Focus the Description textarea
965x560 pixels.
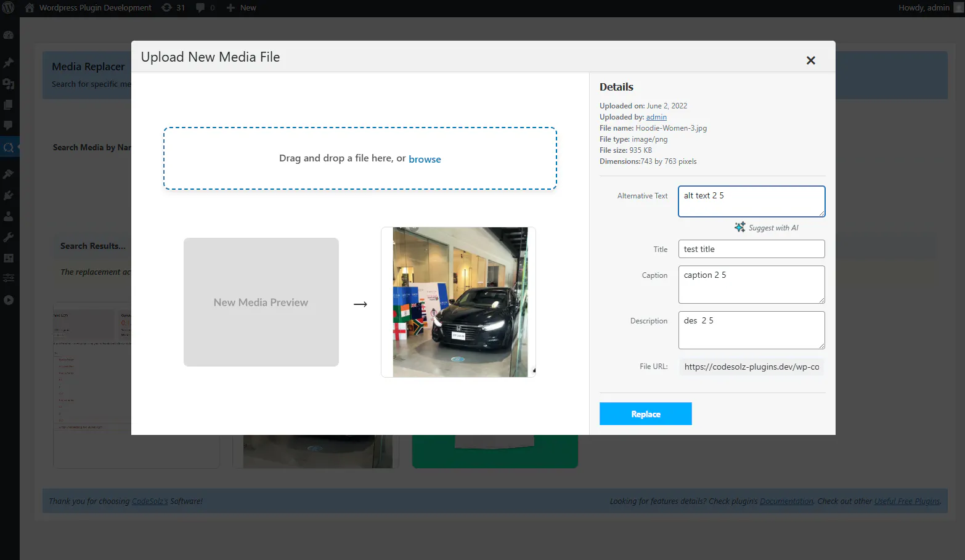pyautogui.click(x=752, y=330)
